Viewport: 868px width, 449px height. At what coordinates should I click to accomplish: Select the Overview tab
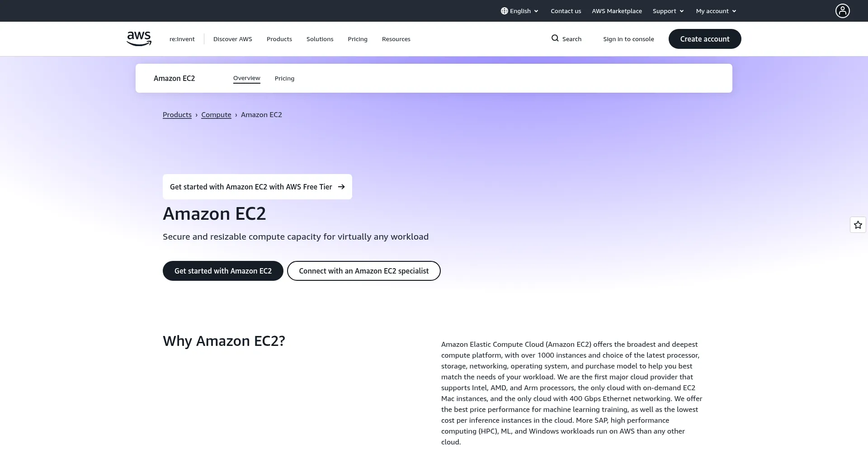point(246,78)
